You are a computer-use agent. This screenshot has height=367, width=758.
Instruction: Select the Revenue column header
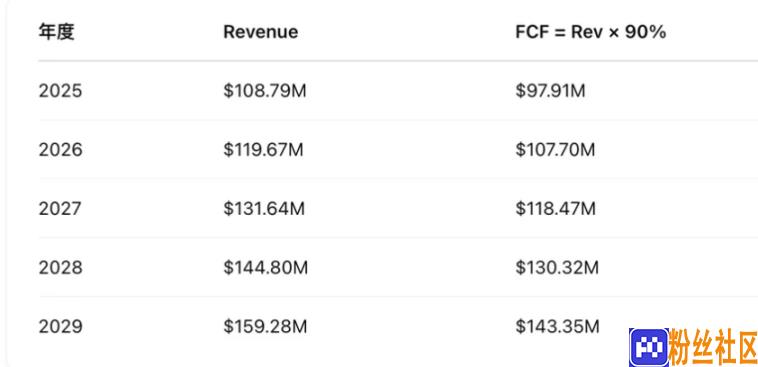coord(261,32)
